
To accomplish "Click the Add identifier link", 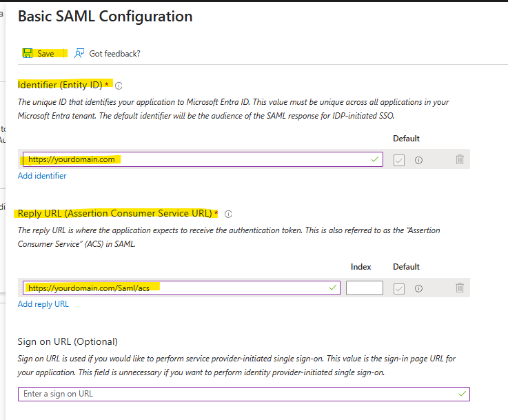I will click(42, 176).
